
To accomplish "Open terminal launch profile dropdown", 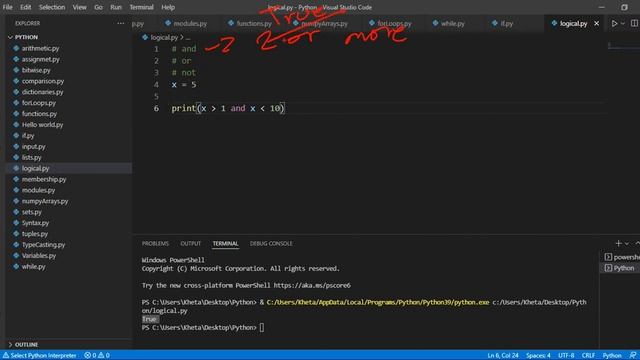I will coord(627,244).
